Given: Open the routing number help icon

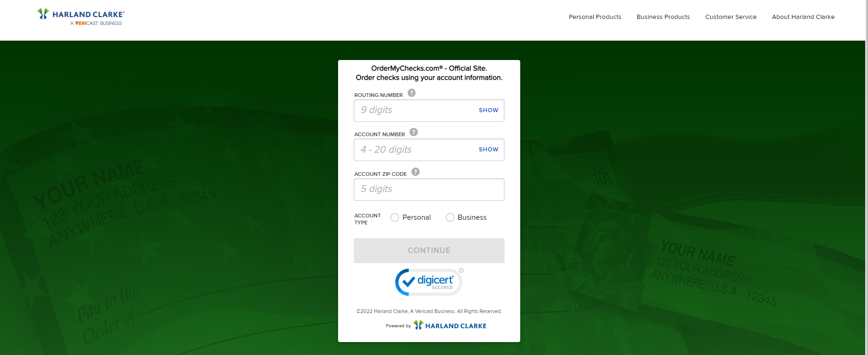Looking at the screenshot, I should pyautogui.click(x=411, y=93).
